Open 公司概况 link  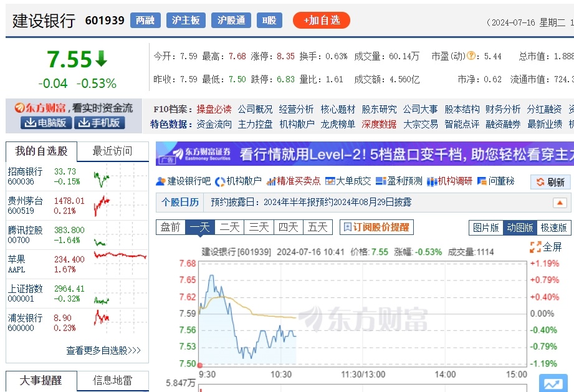coord(255,109)
